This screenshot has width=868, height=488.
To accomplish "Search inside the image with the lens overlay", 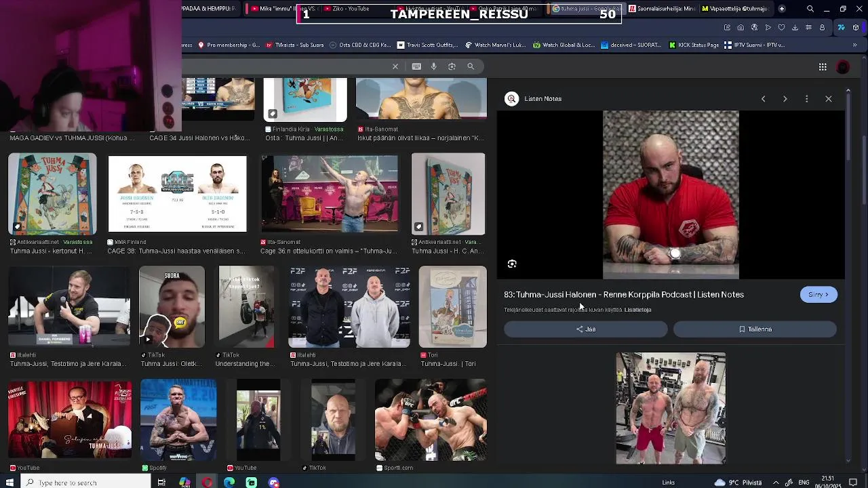I will (512, 264).
